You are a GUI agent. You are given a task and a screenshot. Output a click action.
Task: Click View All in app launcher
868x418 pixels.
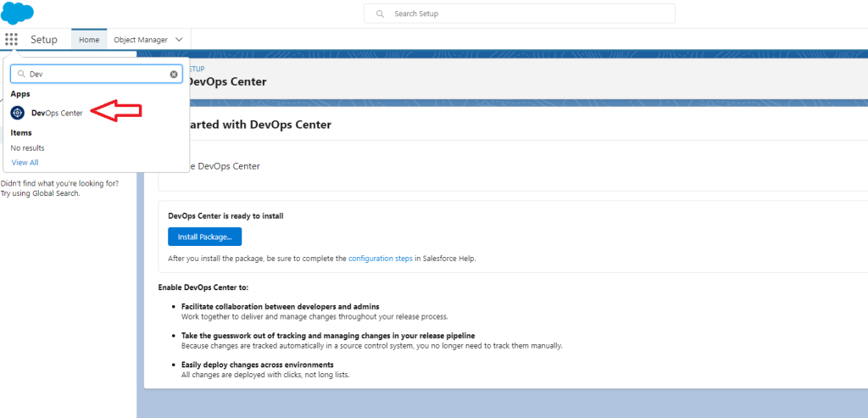tap(25, 162)
